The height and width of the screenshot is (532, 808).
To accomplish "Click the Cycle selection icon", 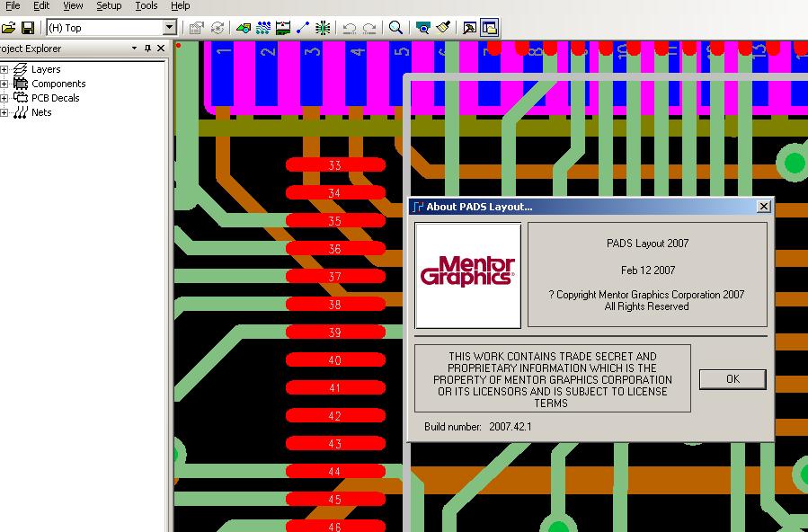I will [x=218, y=27].
